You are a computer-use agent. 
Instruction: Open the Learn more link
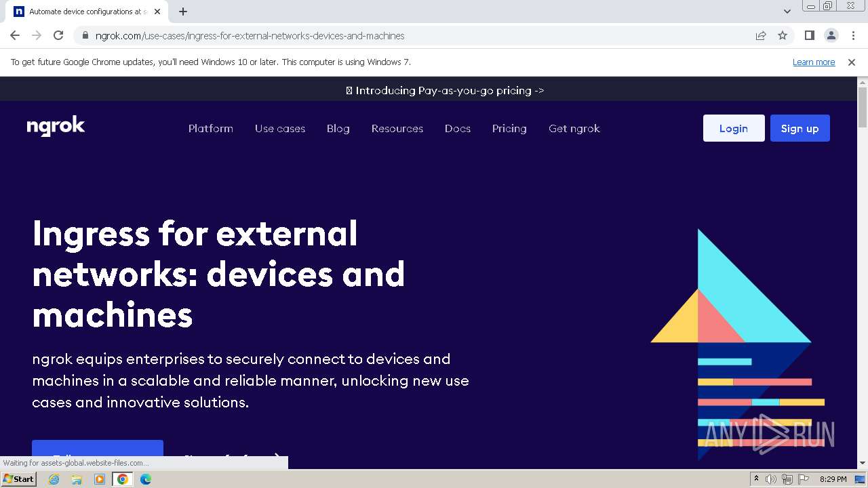click(814, 62)
